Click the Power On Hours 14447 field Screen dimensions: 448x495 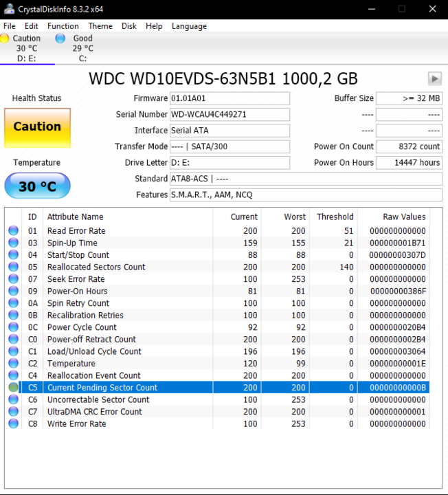click(x=410, y=162)
